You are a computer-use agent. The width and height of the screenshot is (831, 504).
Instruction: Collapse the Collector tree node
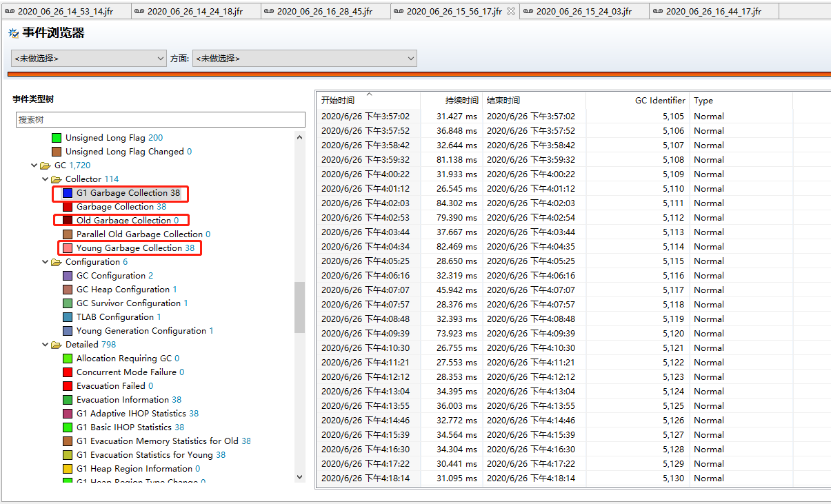click(46, 179)
